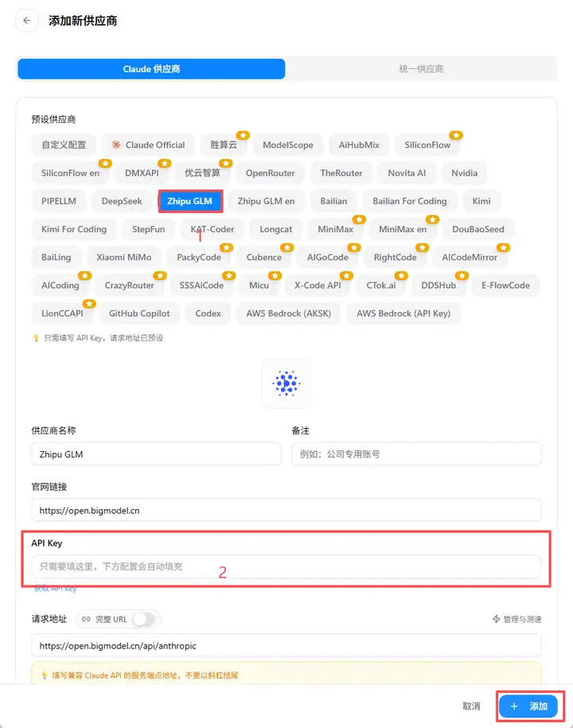573x728 pixels.
Task: Switch to the Claude 供应商 tab
Action: (151, 68)
